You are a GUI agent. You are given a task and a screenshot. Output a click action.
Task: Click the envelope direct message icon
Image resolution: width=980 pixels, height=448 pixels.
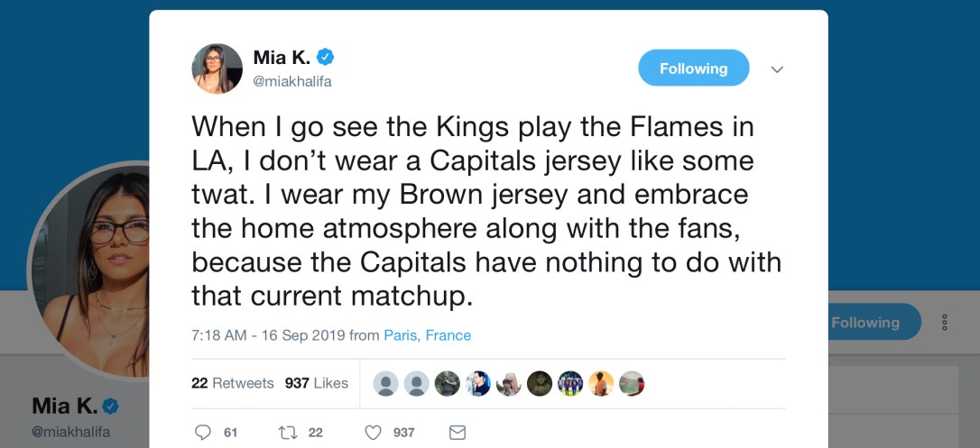tap(458, 433)
